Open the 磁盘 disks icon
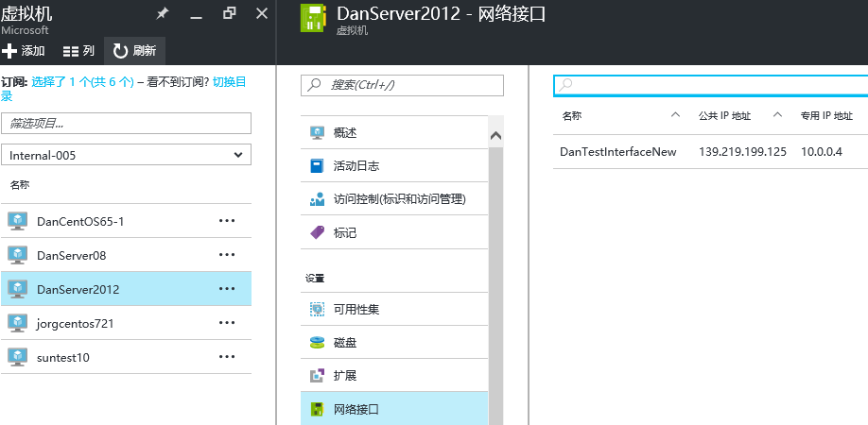 (x=317, y=343)
